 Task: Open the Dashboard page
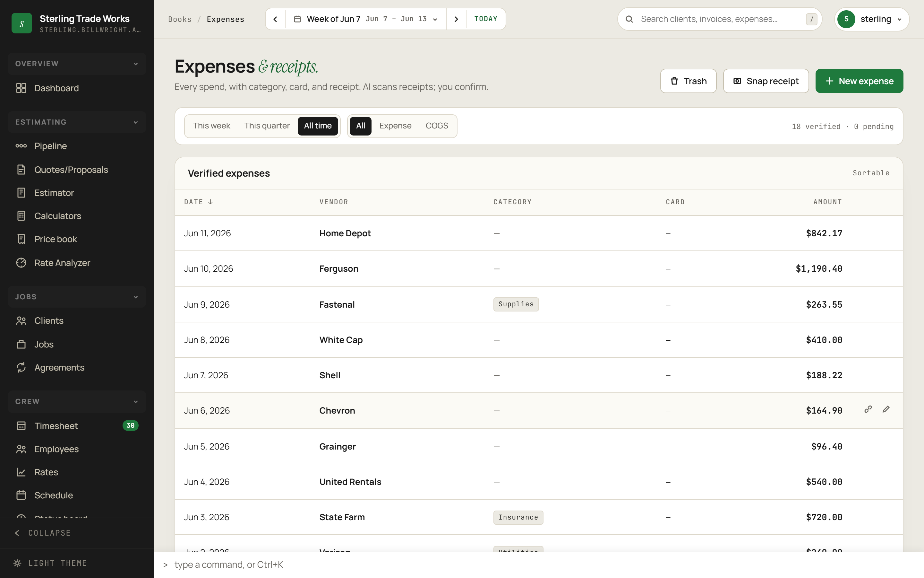pyautogui.click(x=77, y=88)
